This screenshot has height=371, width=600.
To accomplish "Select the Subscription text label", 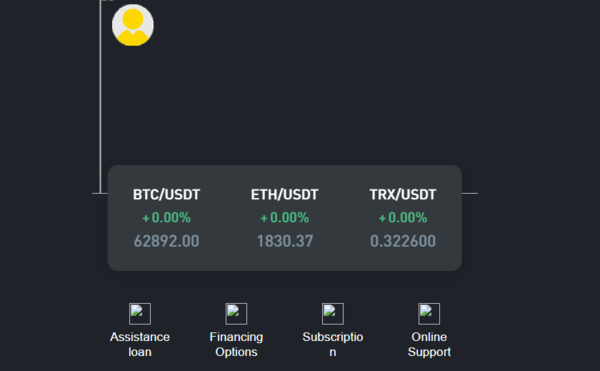I will (333, 344).
